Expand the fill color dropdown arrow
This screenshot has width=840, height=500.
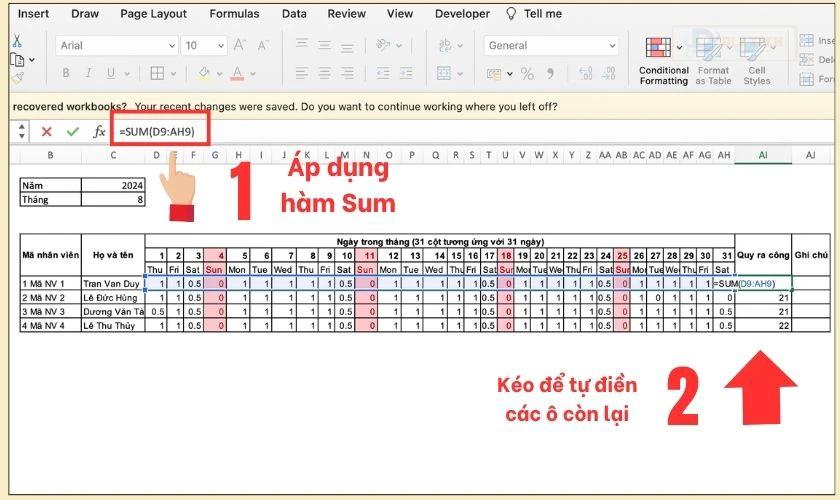click(x=220, y=73)
